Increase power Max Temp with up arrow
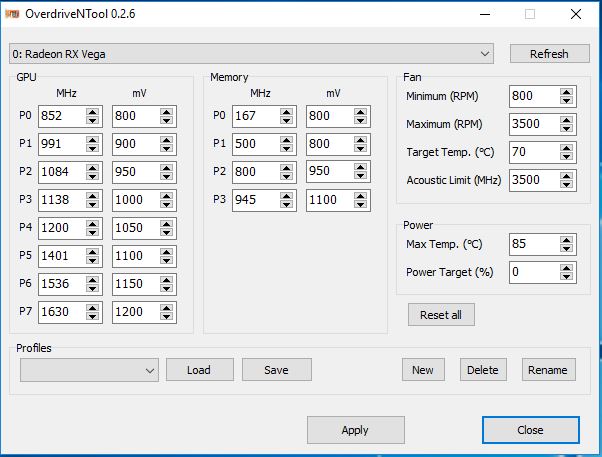The image size is (602, 457). tap(567, 240)
